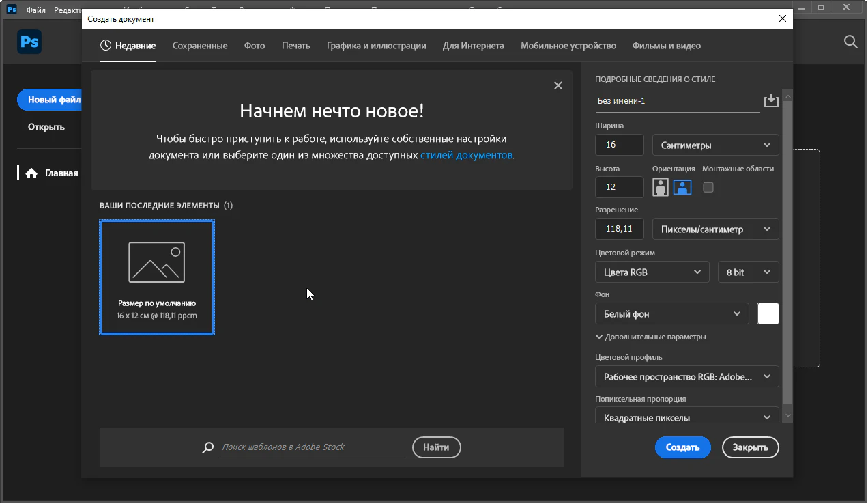Open the Пикселы/сантиметр resolution units dropdown
Image resolution: width=868 pixels, height=504 pixels.
[x=715, y=229]
